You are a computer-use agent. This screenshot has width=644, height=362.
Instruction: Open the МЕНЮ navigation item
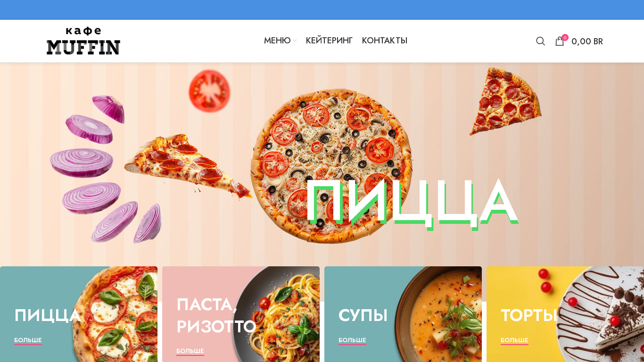point(277,41)
